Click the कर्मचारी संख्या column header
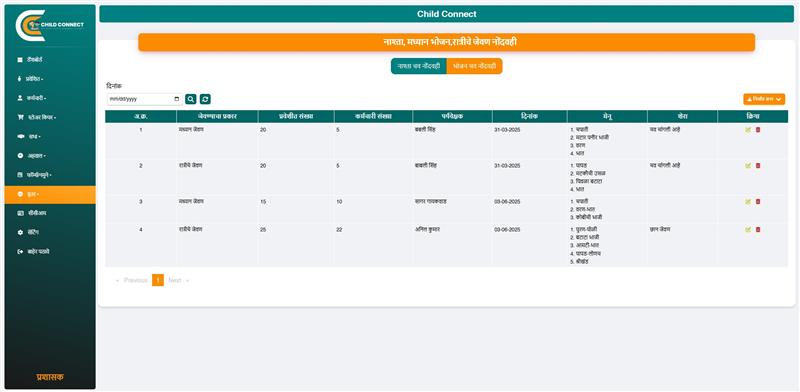This screenshot has width=800, height=392. pos(373,116)
